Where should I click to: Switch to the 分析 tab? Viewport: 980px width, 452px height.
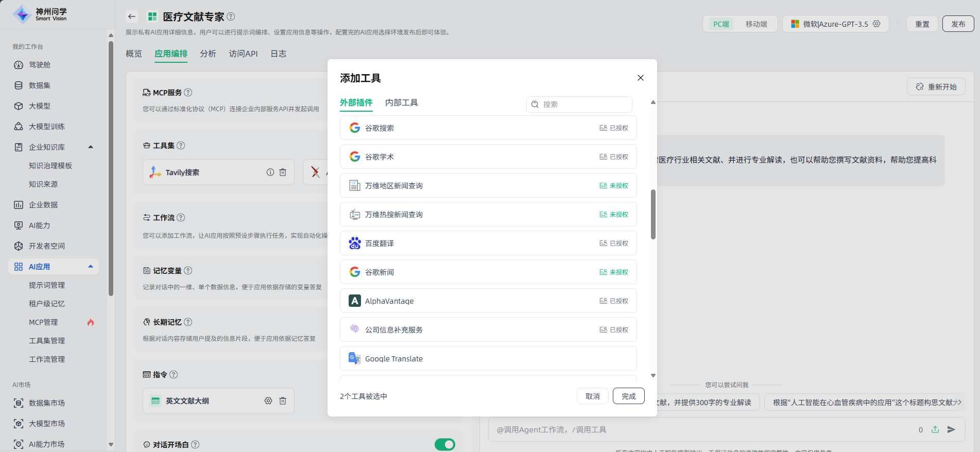[208, 54]
